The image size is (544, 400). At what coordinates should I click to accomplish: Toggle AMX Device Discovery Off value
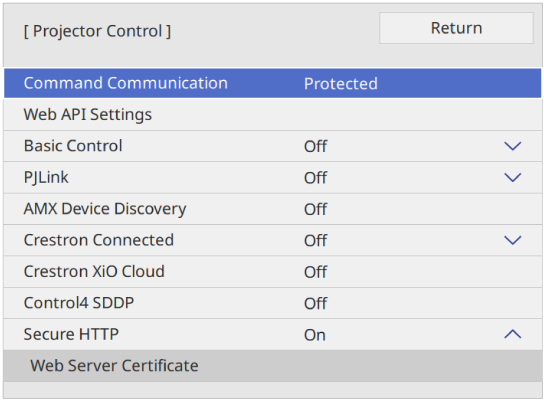coord(315,209)
